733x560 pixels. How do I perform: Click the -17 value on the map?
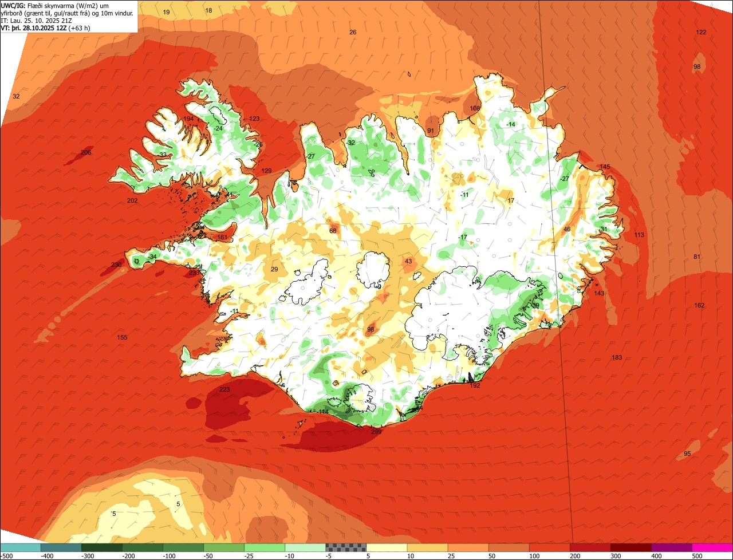463,237
